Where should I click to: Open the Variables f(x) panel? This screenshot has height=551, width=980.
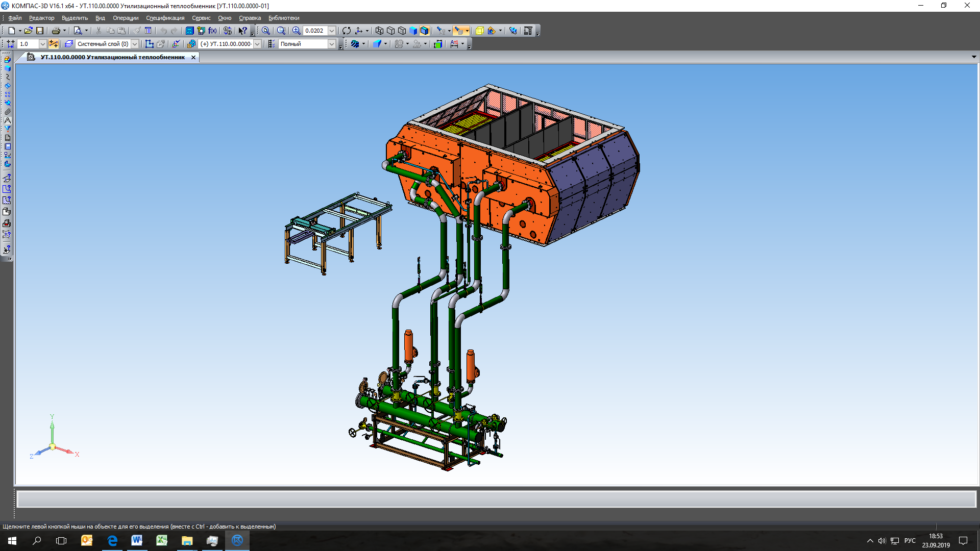tap(212, 31)
